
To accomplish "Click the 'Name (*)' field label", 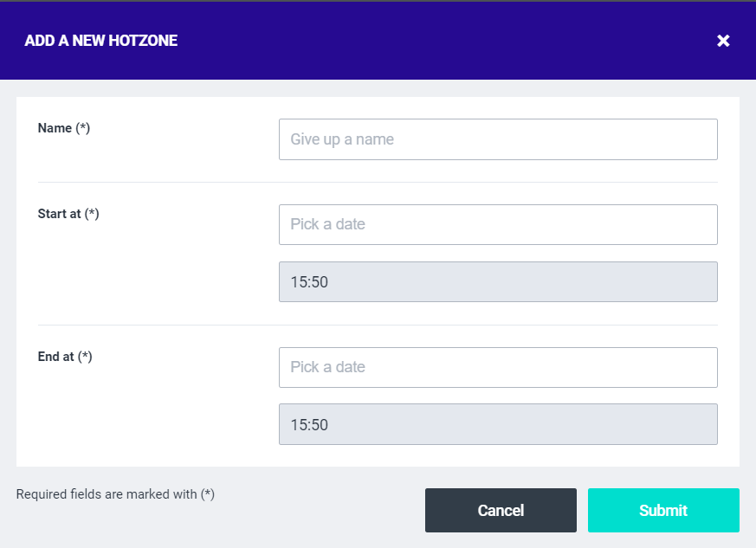I will pyautogui.click(x=64, y=128).
